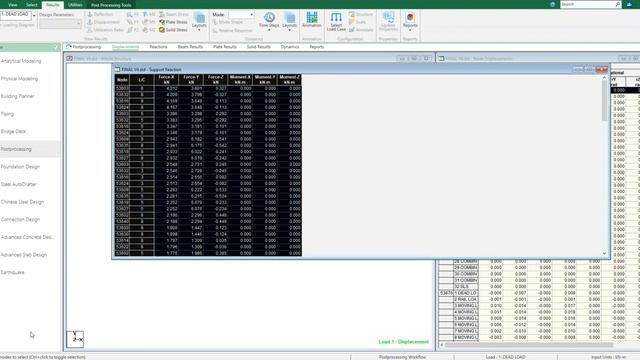640x360 pixels.
Task: Click the Postprocessing icon in the page bar
Action: tap(69, 47)
